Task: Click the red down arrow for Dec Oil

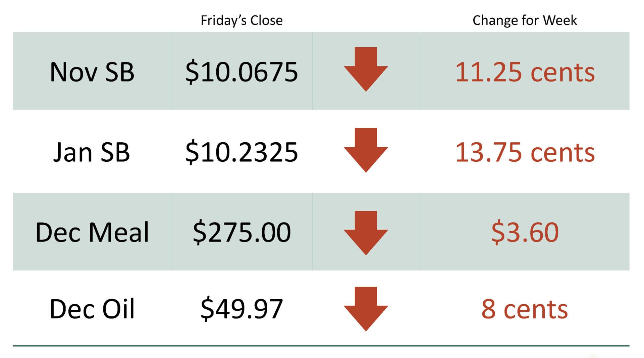Action: [x=366, y=308]
